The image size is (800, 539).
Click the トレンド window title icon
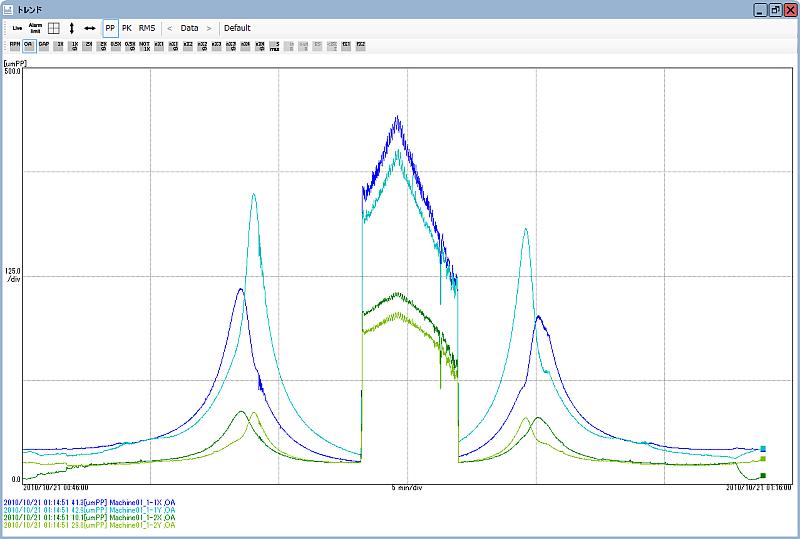[x=8, y=10]
